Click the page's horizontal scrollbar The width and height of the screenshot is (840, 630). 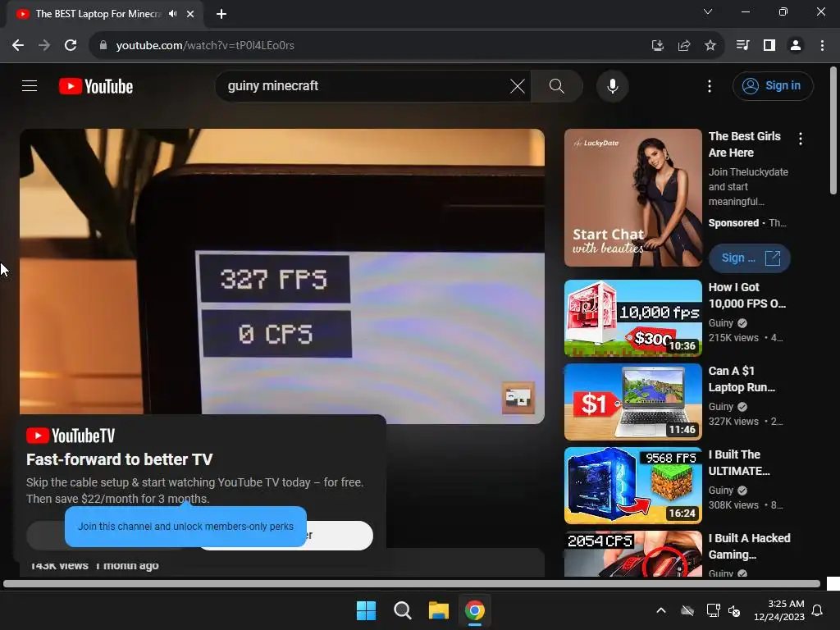tap(412, 583)
